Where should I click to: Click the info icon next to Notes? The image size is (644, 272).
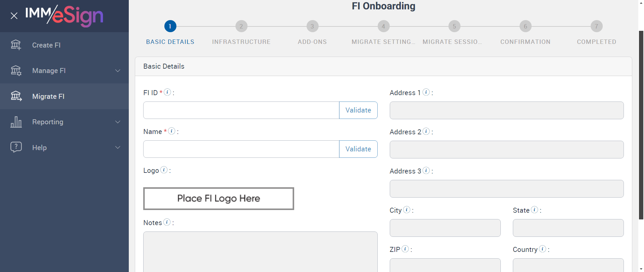pyautogui.click(x=167, y=222)
